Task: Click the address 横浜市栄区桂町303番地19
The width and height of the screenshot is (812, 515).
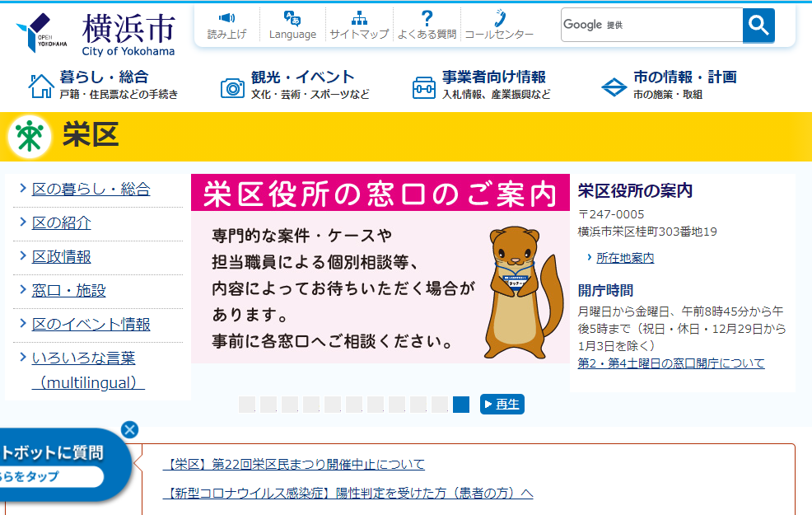Action: 647,232
